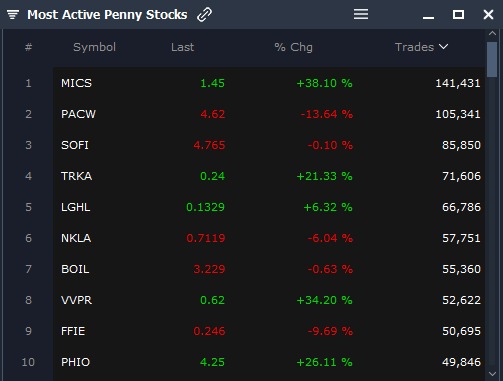
Task: Maximize the scanner window
Action: (x=458, y=14)
